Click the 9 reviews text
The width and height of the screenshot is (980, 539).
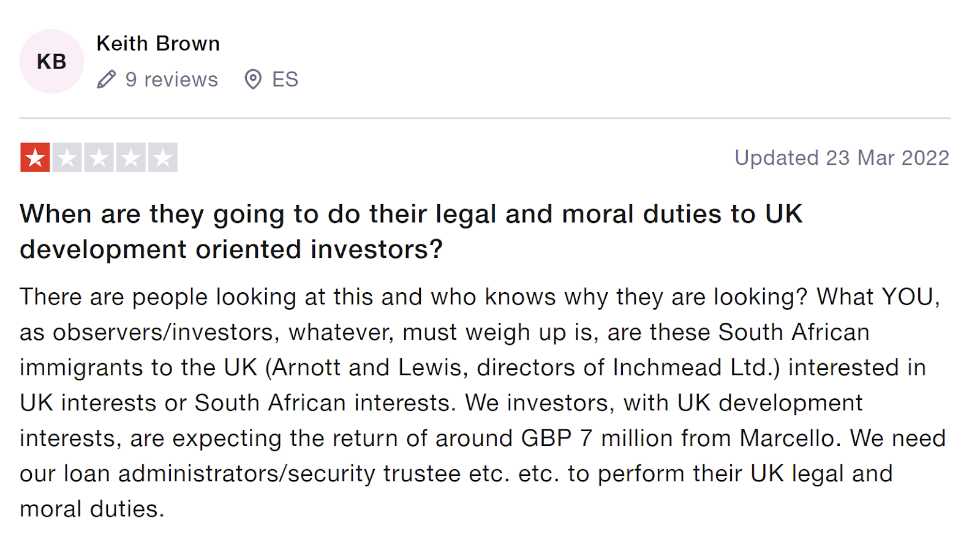click(x=171, y=80)
